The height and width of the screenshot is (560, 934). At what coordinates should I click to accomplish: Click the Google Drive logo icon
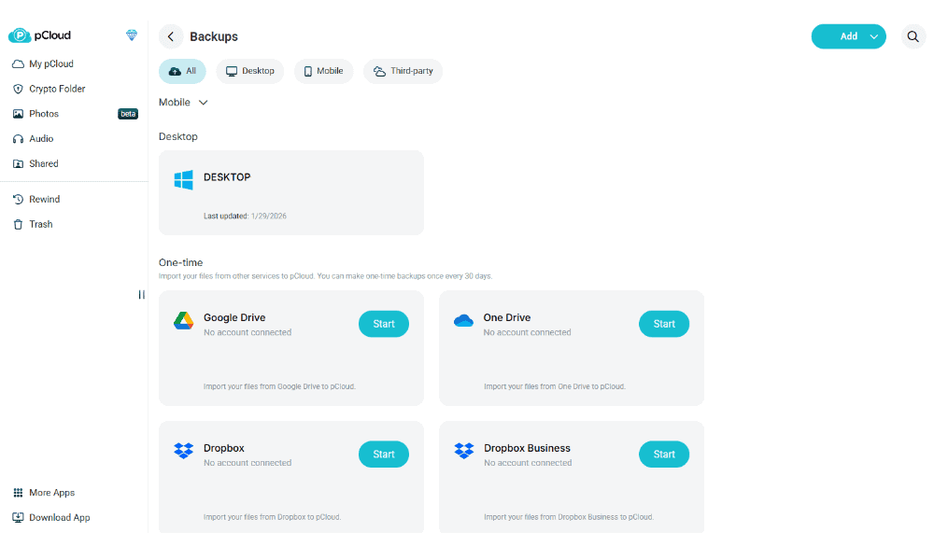pos(183,321)
